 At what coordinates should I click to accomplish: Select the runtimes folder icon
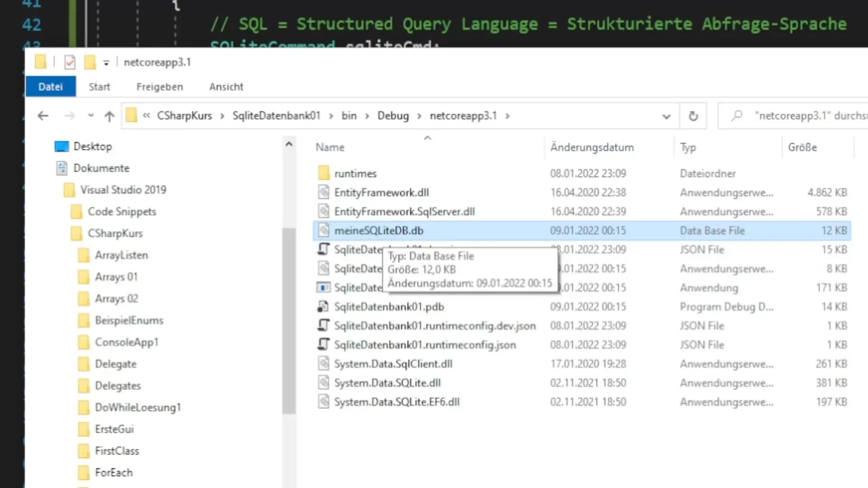(x=324, y=173)
